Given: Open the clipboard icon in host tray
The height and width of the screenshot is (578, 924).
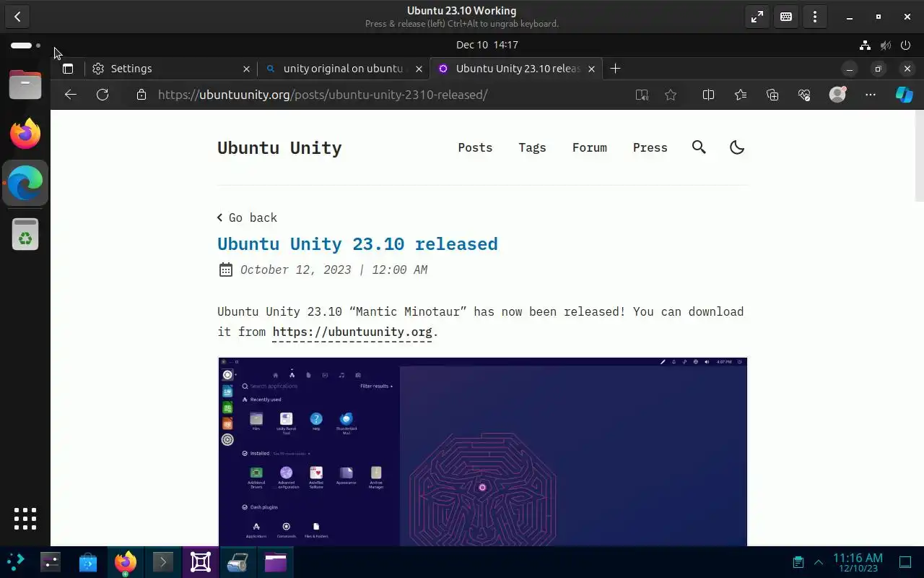Looking at the screenshot, I should click(798, 562).
